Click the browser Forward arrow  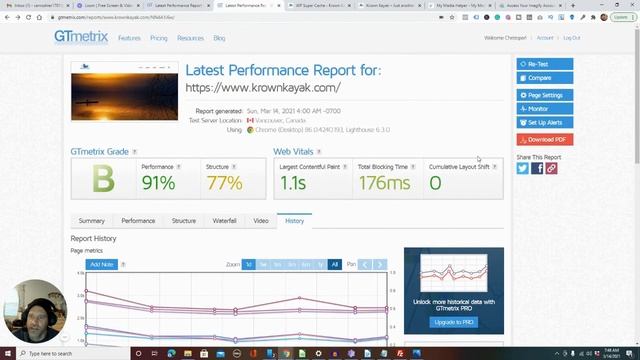tap(18, 18)
